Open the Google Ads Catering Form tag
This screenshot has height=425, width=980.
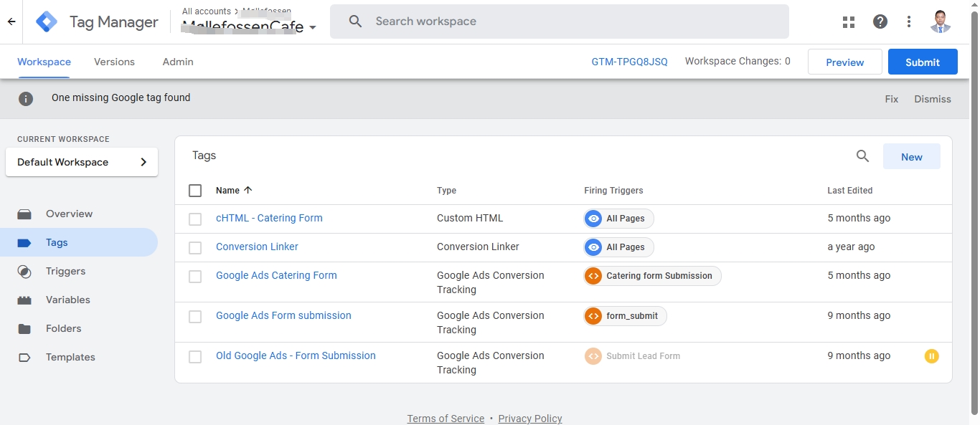276,275
